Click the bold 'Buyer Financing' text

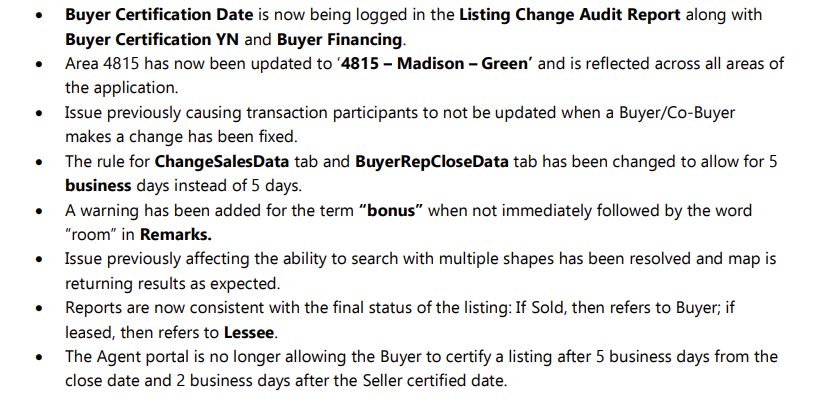339,39
